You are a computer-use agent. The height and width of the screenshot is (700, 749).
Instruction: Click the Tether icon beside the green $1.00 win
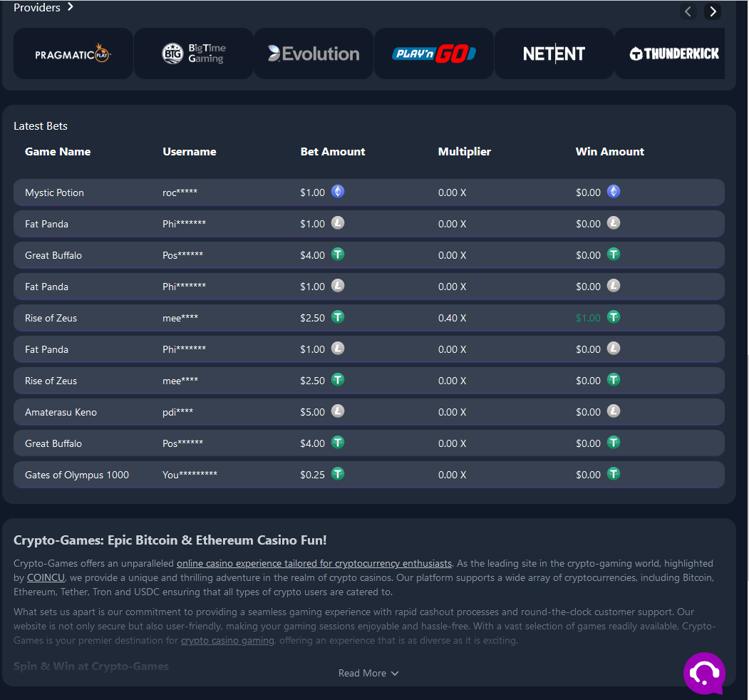point(614,316)
